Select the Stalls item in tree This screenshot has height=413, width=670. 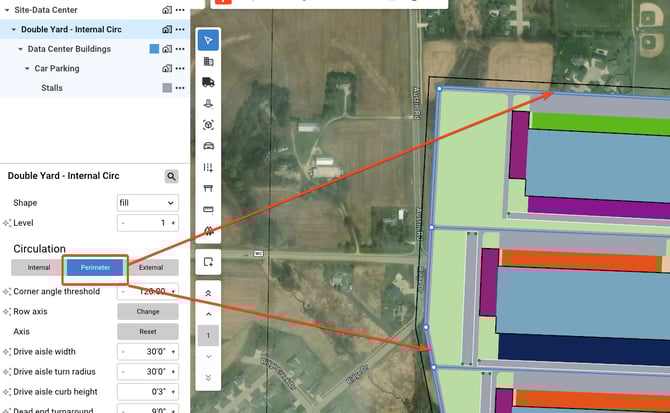pos(52,88)
